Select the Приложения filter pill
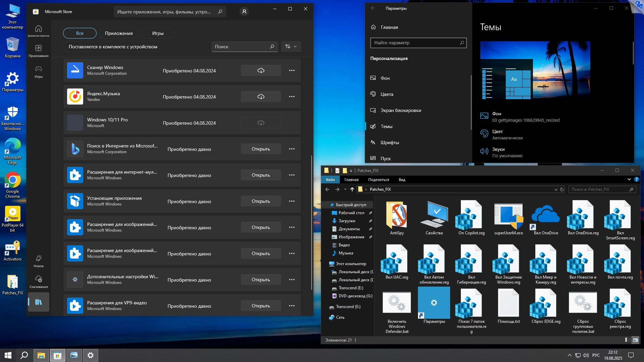 [119, 33]
